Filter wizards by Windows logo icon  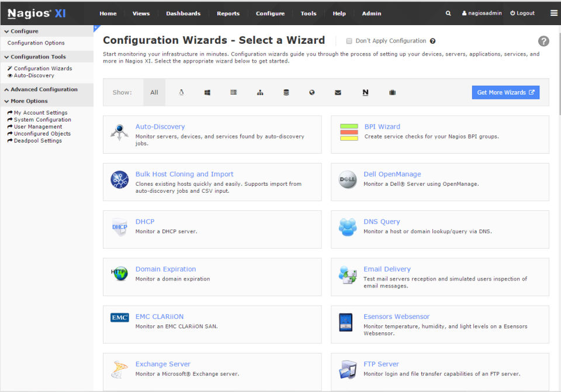pyautogui.click(x=207, y=92)
